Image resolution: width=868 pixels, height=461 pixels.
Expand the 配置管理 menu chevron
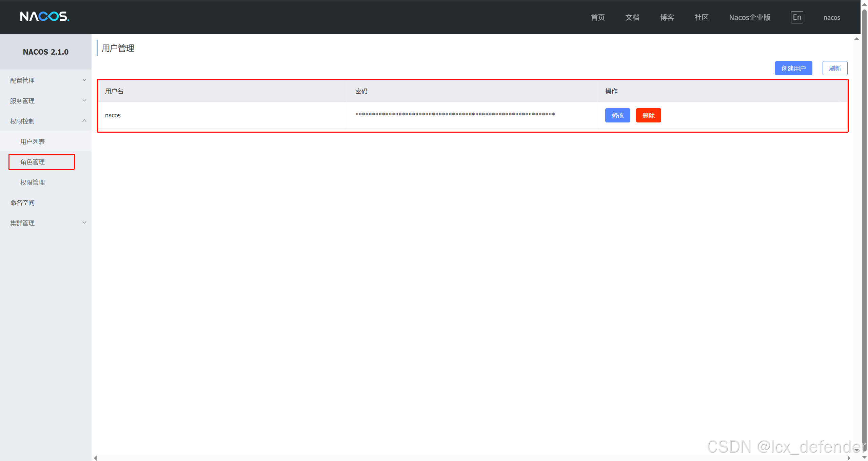84,80
